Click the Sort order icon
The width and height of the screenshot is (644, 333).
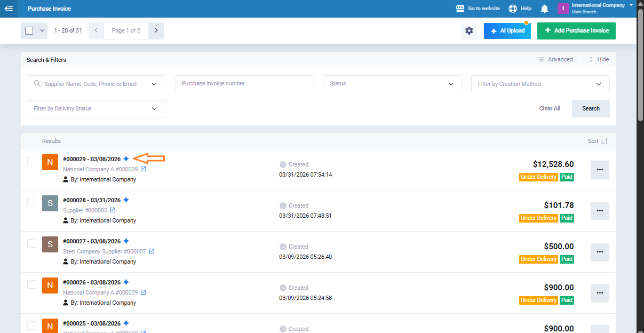coord(604,141)
